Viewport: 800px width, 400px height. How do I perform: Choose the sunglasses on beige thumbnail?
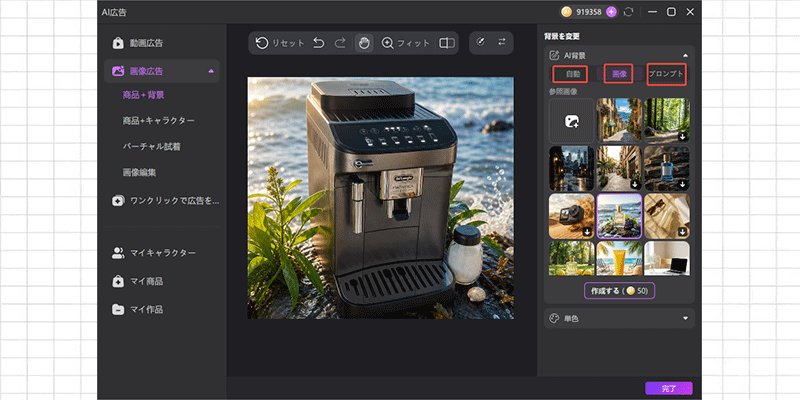[666, 216]
